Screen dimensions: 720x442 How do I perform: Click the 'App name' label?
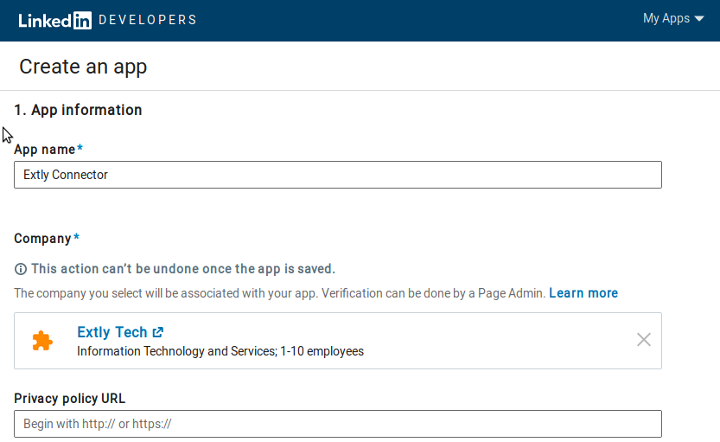coord(45,150)
